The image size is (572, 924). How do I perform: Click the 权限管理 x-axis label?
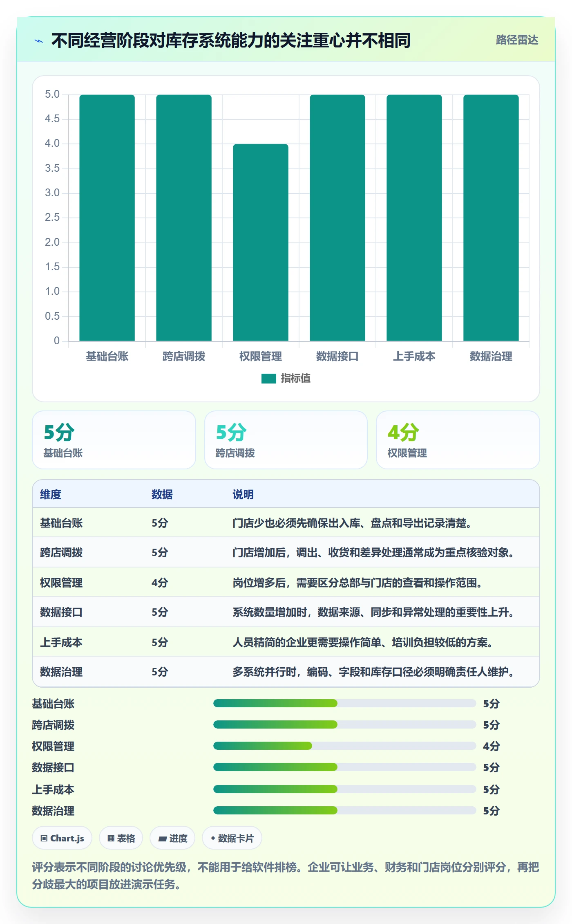tap(261, 357)
